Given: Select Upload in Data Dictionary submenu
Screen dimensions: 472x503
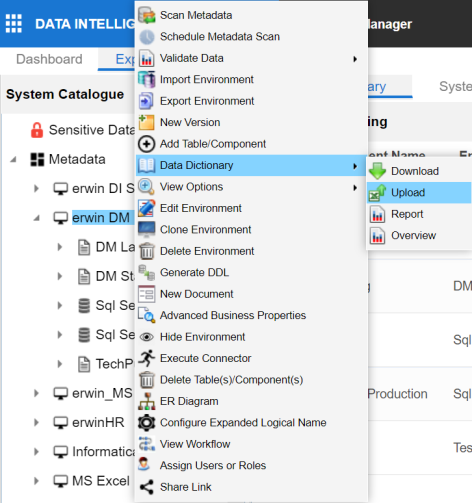Looking at the screenshot, I should coord(419,193).
